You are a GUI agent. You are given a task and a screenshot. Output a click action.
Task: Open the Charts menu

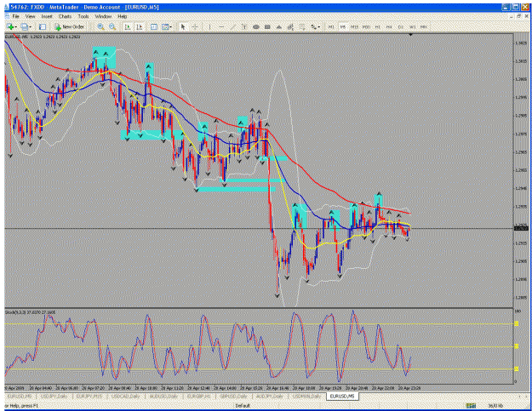65,16
